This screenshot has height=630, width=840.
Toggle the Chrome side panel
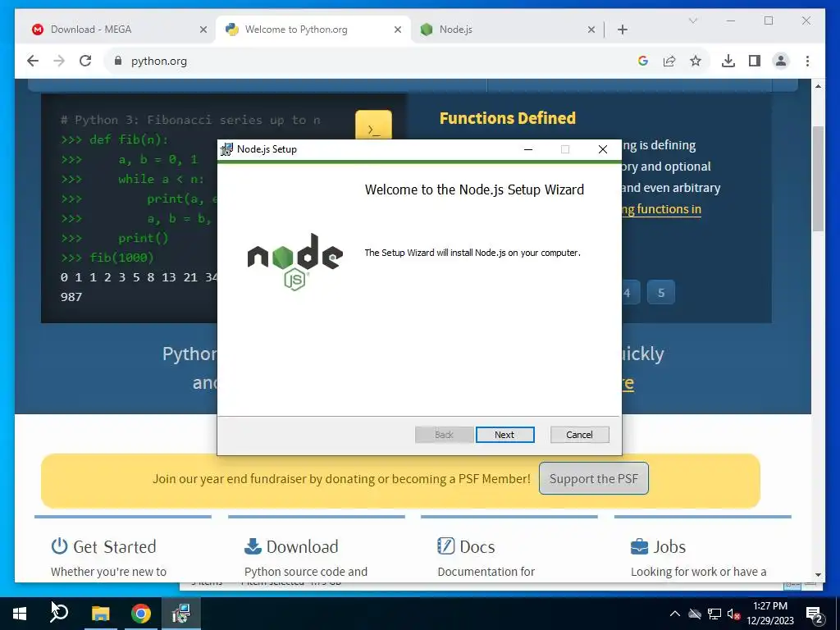(755, 61)
